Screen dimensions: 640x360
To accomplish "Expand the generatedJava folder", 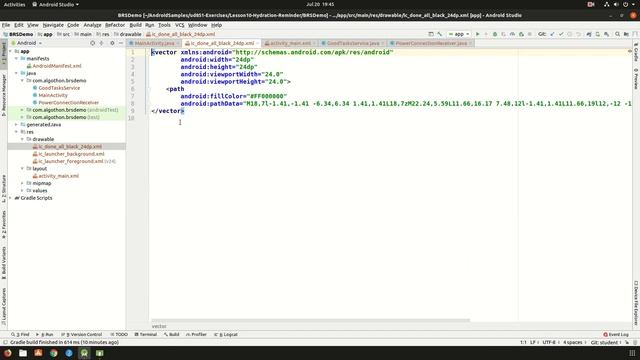I will tap(17, 124).
